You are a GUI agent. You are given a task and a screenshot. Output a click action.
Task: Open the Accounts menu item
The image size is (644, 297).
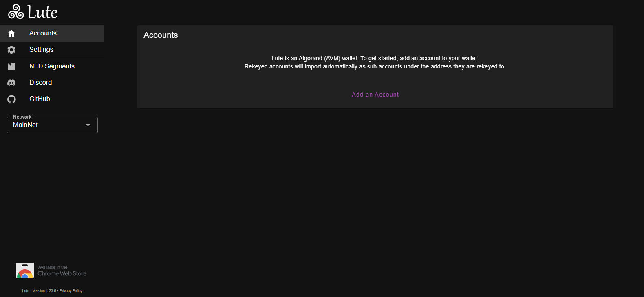point(52,33)
